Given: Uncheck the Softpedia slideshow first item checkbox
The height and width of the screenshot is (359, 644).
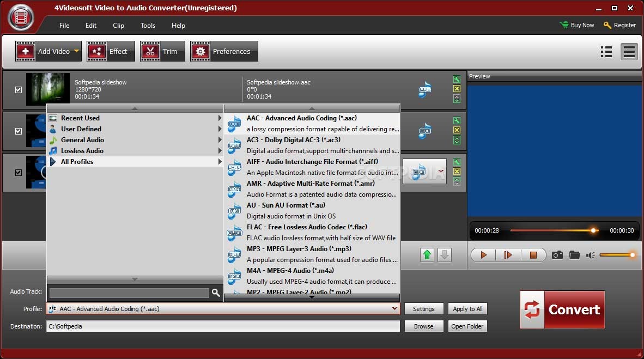Looking at the screenshot, I should pos(19,89).
